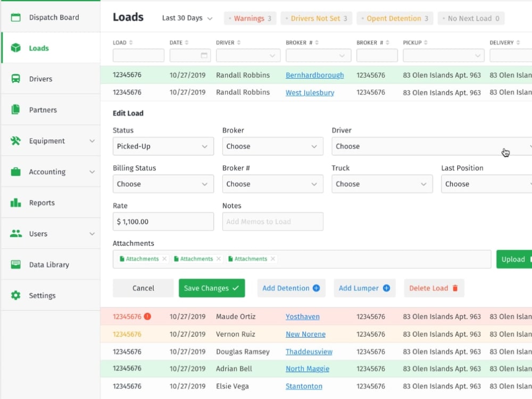Image resolution: width=532 pixels, height=399 pixels.
Task: Open the Broker Choose dropdown
Action: click(x=273, y=146)
